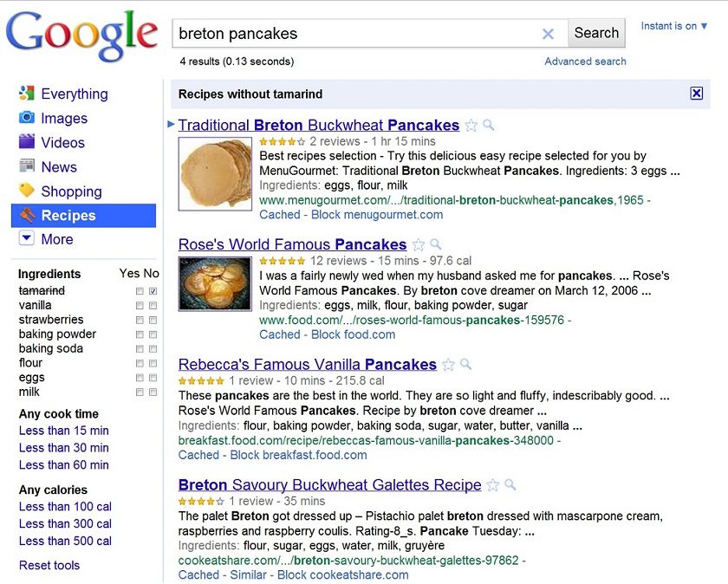Click the Videos icon in the sidebar

(27, 142)
